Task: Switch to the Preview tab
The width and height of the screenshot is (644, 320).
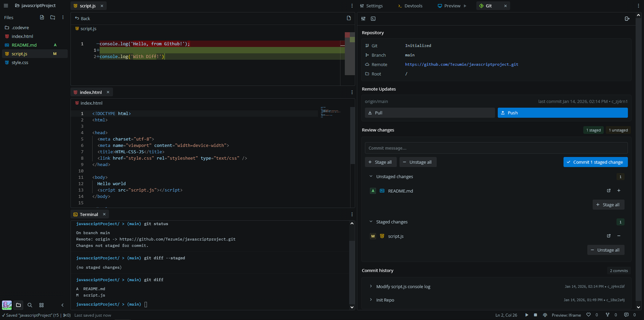Action: pyautogui.click(x=449, y=6)
